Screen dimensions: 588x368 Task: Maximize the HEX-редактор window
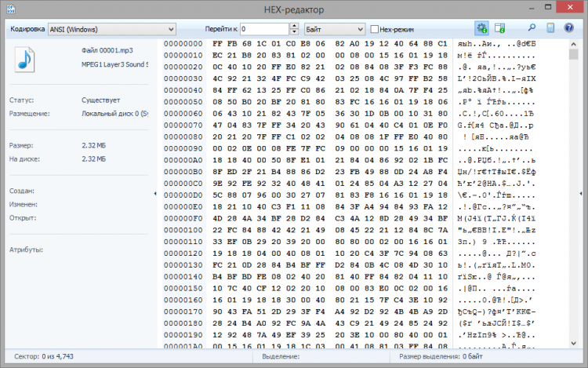click(x=548, y=7)
